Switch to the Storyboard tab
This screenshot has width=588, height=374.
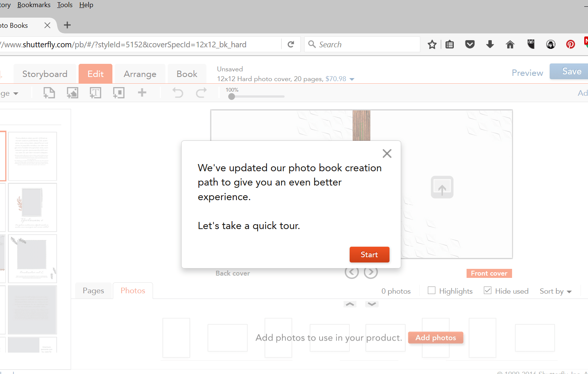tap(45, 74)
